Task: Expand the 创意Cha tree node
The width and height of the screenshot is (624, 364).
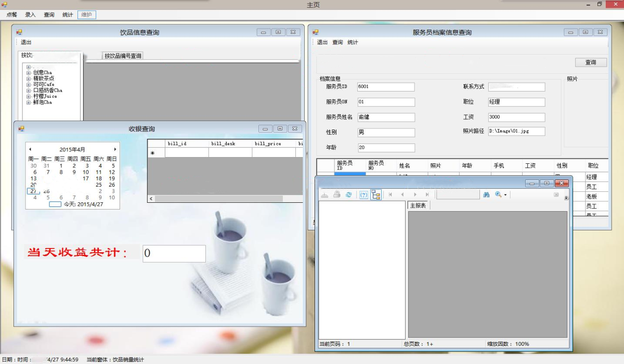Action: click(29, 72)
